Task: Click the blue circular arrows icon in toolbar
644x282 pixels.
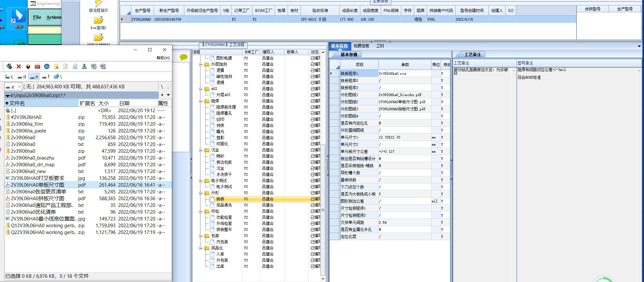Action: [47, 66]
